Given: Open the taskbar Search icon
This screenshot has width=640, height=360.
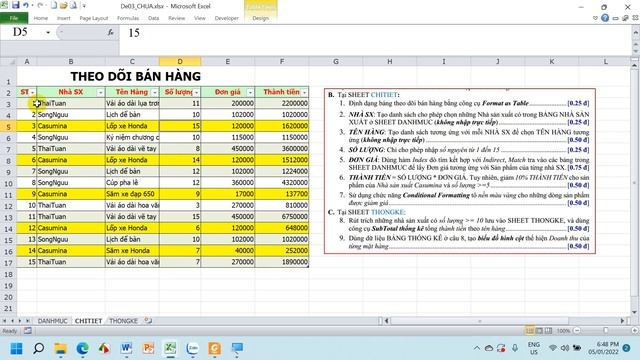Looking at the screenshot, I should point(38,348).
